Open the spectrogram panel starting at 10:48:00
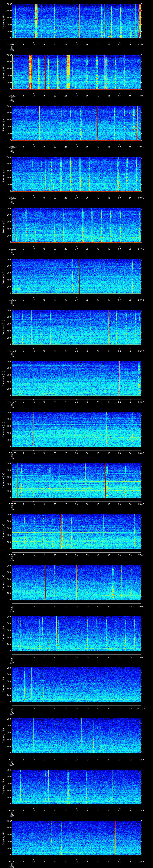153x868 pixels. click(76, 123)
